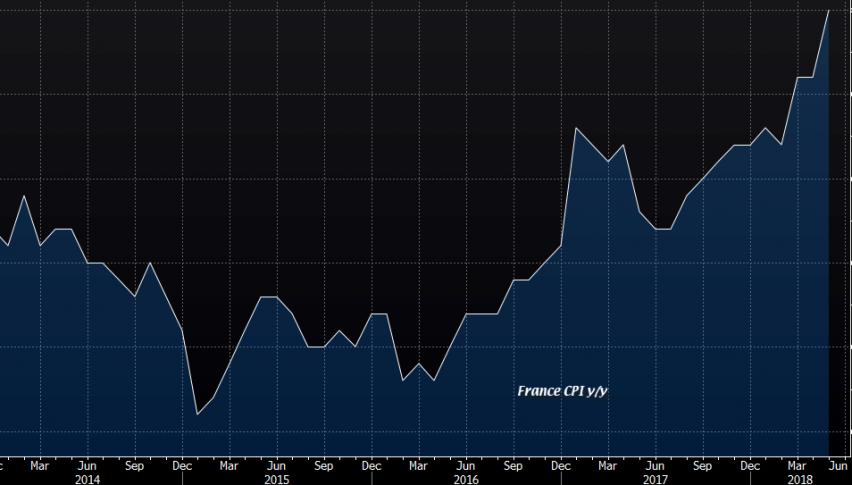
Task: Click the Sep label in the 2014 section
Action: [134, 466]
